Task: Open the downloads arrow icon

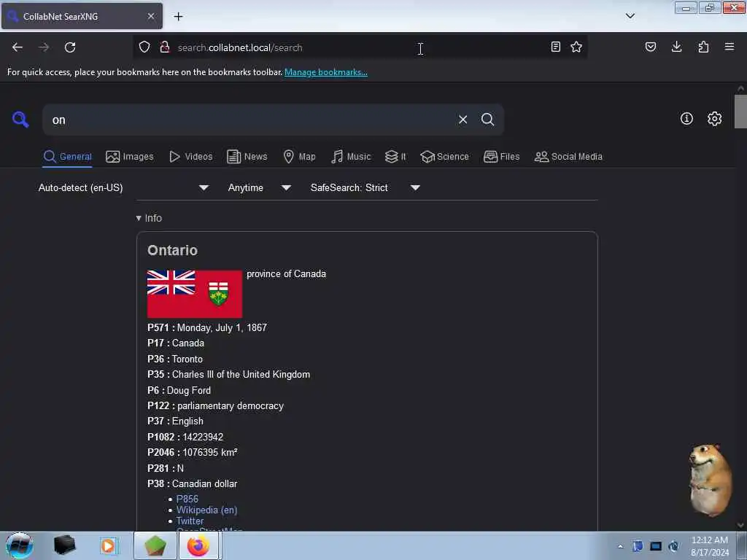Action: tap(676, 47)
